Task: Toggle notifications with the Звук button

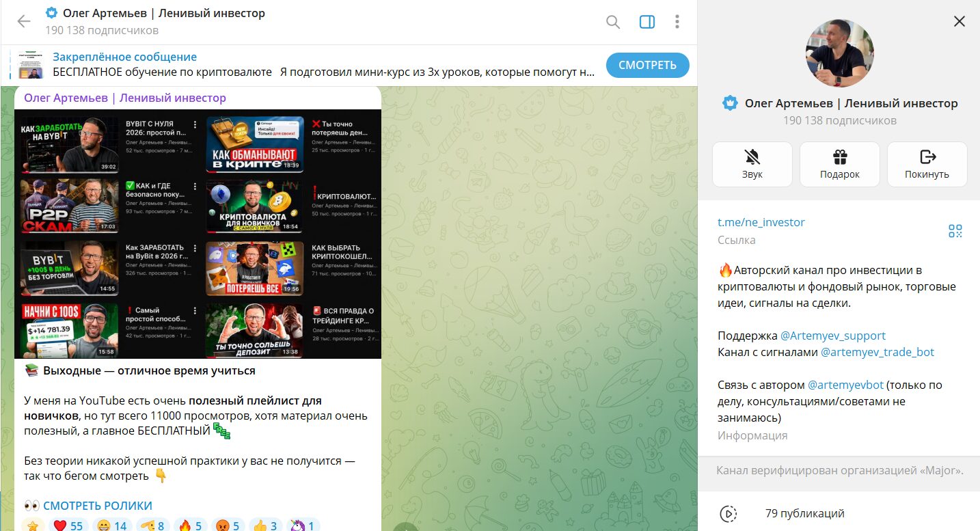Action: (752, 164)
